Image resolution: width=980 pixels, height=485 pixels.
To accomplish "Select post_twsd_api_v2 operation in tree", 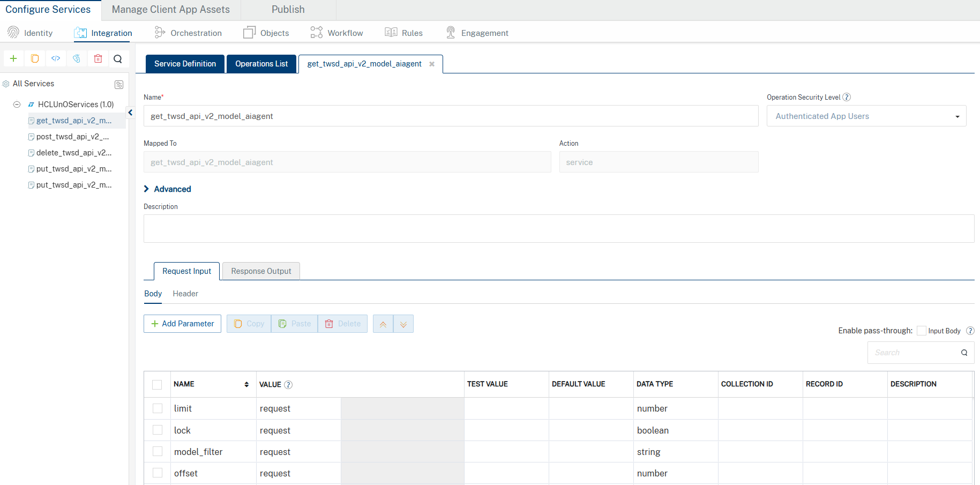I will pyautogui.click(x=72, y=137).
